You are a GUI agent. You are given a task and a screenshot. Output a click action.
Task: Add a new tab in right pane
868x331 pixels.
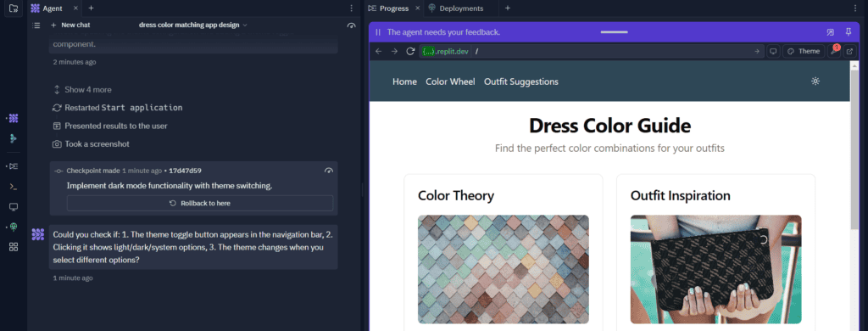coord(508,8)
